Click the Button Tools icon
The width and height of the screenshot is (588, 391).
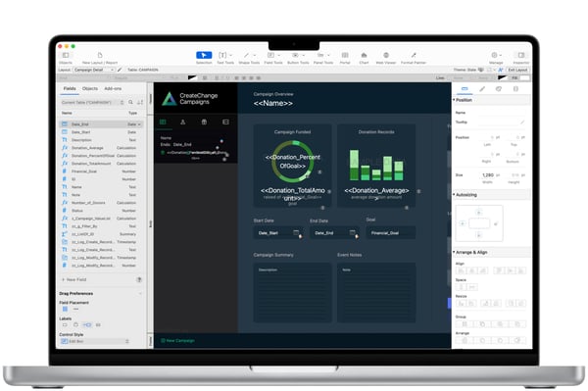pyautogui.click(x=295, y=55)
